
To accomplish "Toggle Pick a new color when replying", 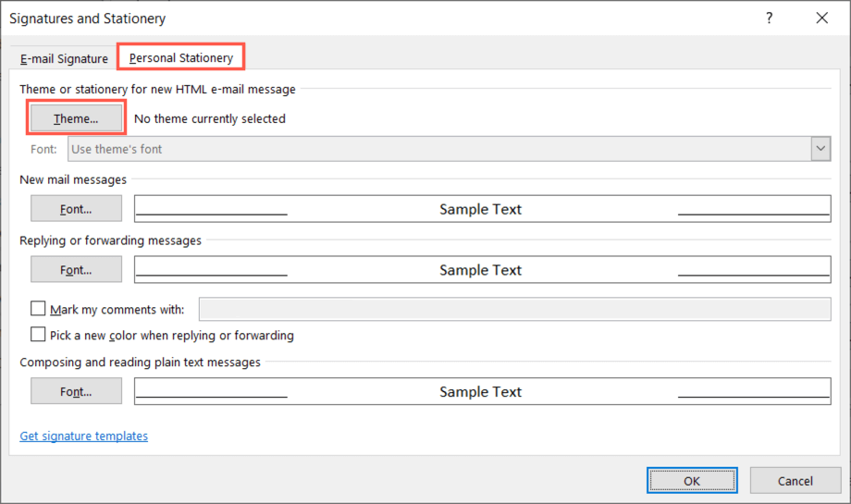I will (x=38, y=335).
